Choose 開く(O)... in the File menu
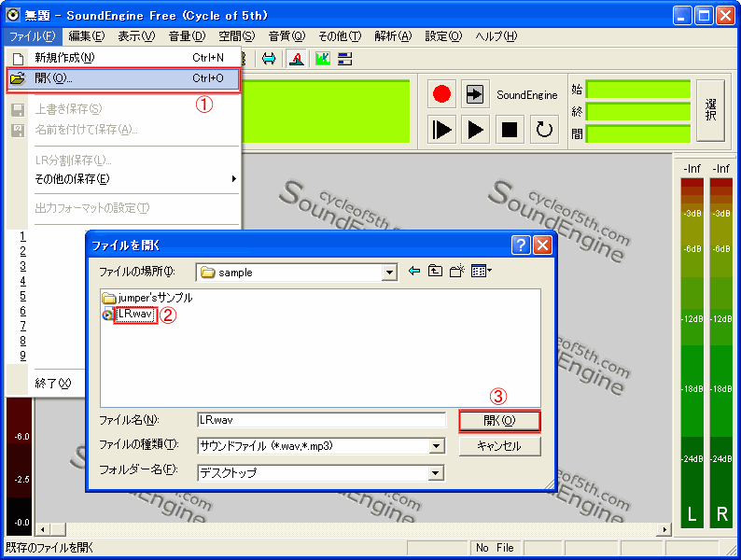Screen dimensions: 741x560 click(x=123, y=79)
